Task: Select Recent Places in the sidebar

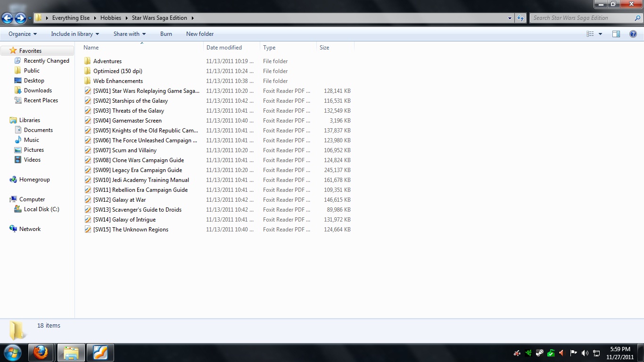Action: tap(41, 100)
